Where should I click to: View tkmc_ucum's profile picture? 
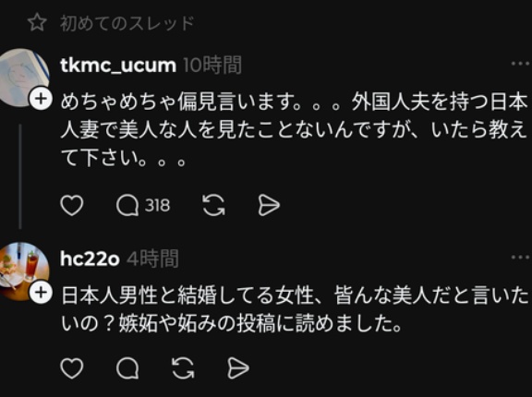(23, 78)
